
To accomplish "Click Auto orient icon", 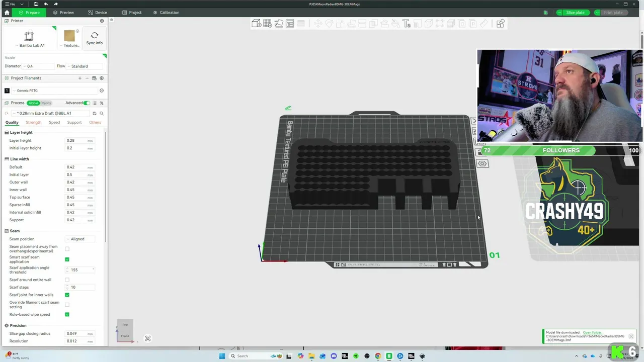I will point(279,23).
